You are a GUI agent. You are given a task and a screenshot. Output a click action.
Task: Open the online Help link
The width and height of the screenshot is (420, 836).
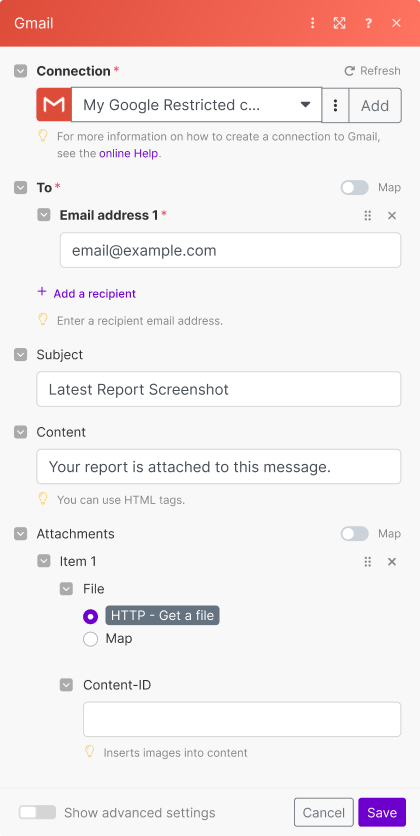128,154
